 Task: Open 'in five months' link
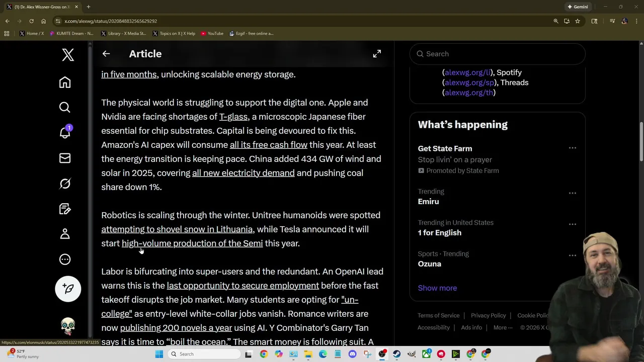[x=129, y=74]
